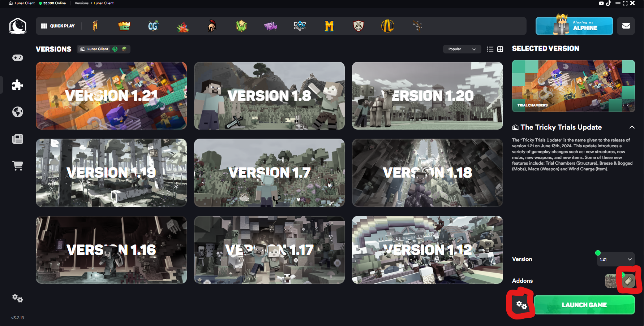Image resolution: width=644 pixels, height=326 pixels.
Task: Select the Lunar Client module filter
Action: pos(94,49)
